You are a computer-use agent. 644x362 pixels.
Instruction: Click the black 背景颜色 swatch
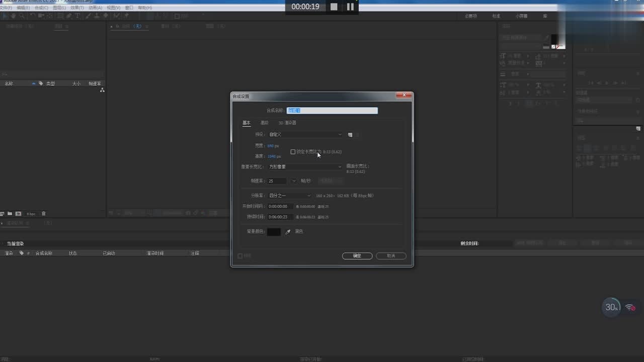tap(274, 232)
